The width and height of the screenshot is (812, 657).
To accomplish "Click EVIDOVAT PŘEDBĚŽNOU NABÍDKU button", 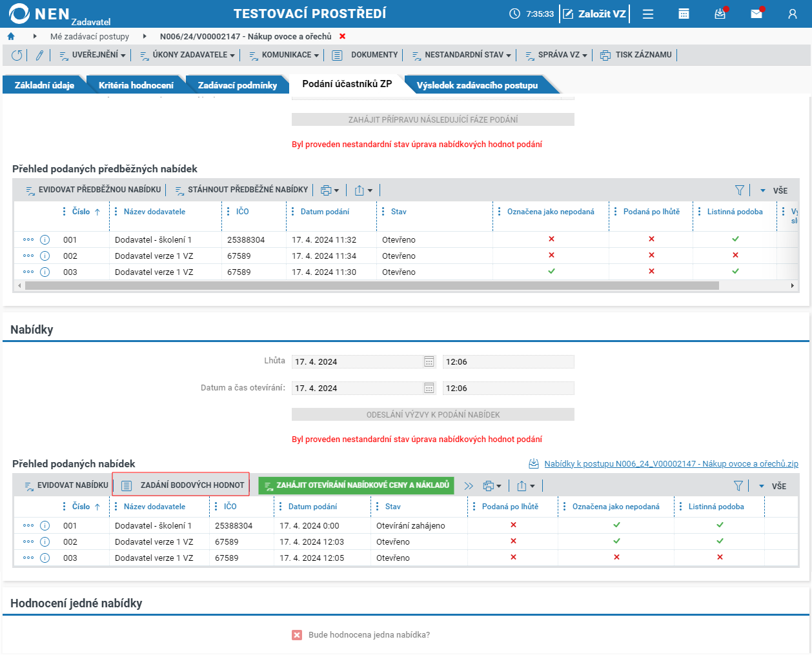I will pos(94,190).
